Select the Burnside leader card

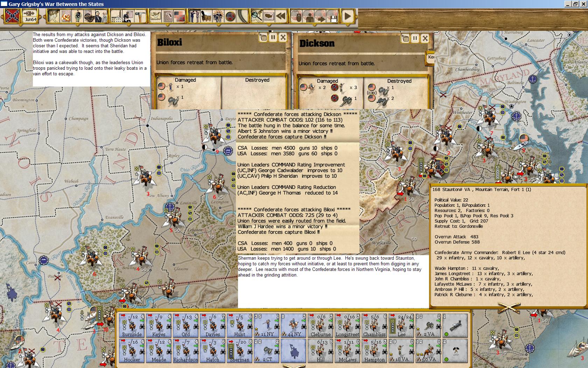[x=132, y=325]
